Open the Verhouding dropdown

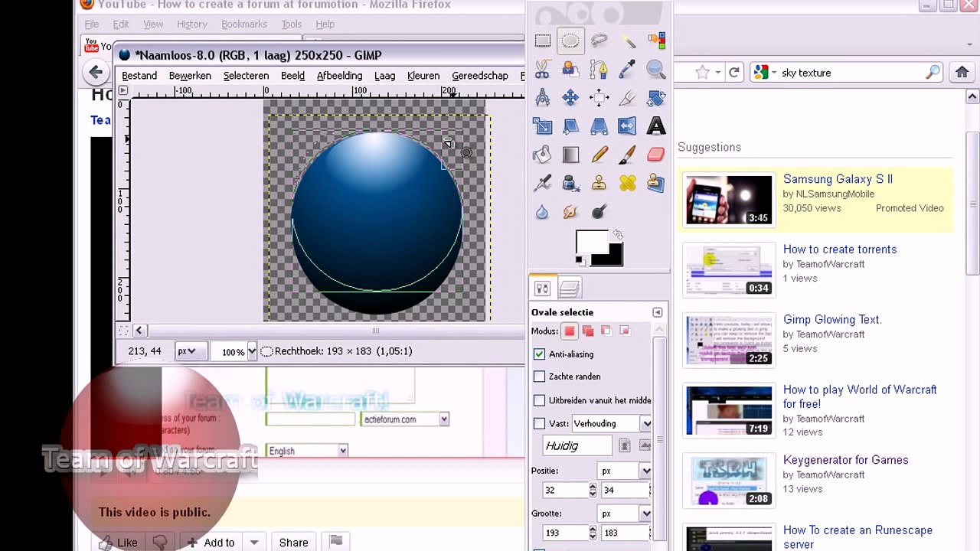pyautogui.click(x=612, y=423)
